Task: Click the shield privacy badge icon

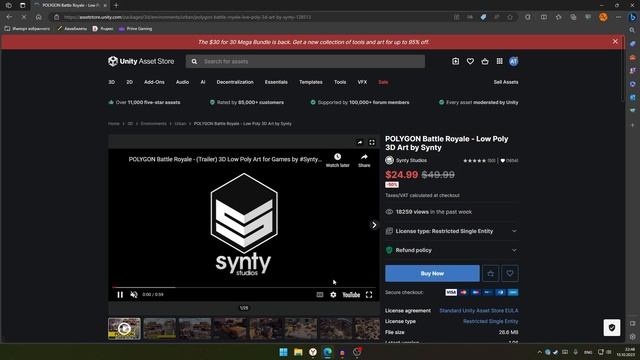Action: pyautogui.click(x=612, y=327)
